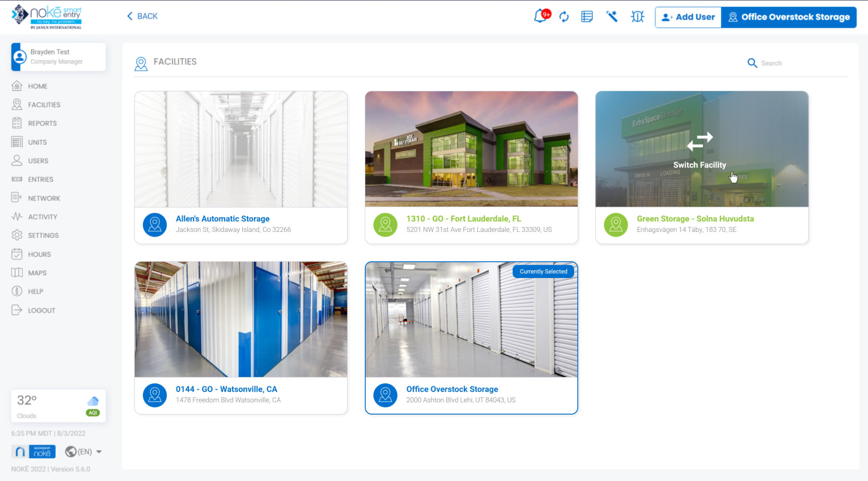Click the pin icon for Office Overstock Storage
This screenshot has width=868, height=481.
[x=385, y=395]
